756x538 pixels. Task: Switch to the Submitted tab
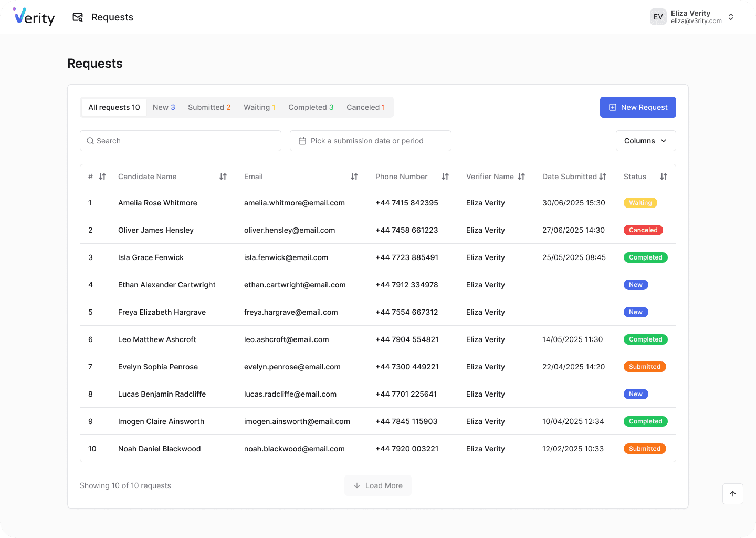coord(209,107)
